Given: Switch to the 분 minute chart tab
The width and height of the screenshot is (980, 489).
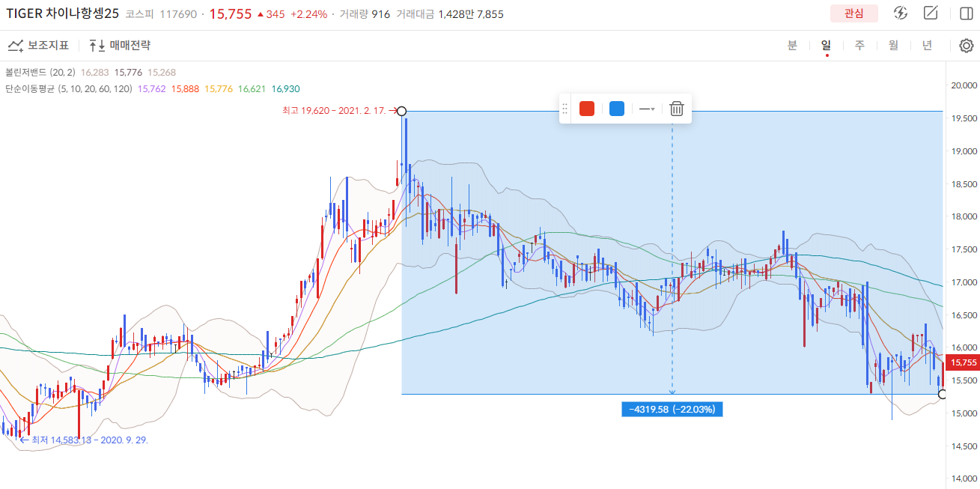Looking at the screenshot, I should pyautogui.click(x=792, y=45).
